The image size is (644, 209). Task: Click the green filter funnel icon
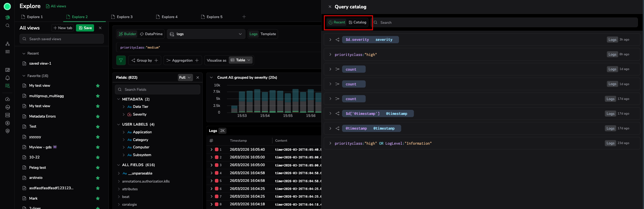coord(121,60)
